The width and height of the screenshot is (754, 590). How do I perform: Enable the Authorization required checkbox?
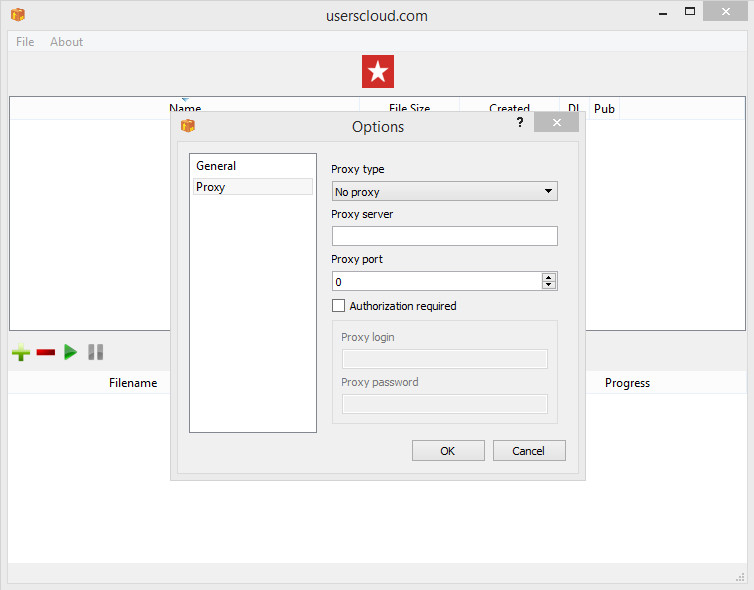point(339,306)
